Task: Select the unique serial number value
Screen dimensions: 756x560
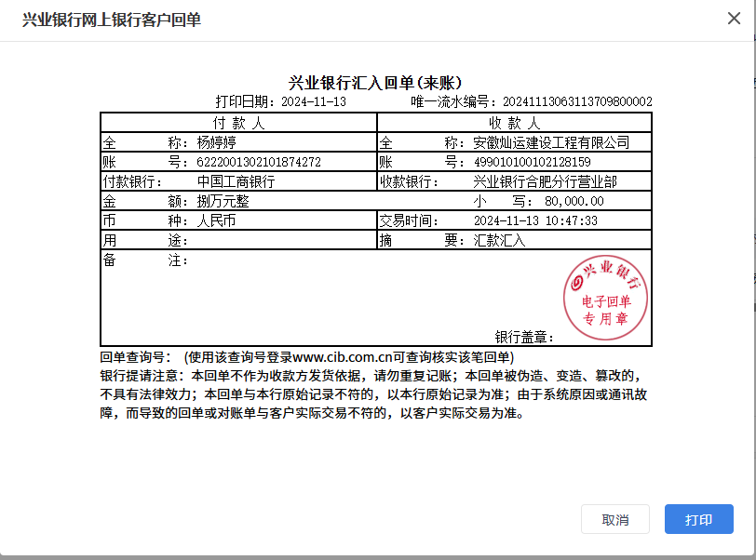Action: coord(577,101)
